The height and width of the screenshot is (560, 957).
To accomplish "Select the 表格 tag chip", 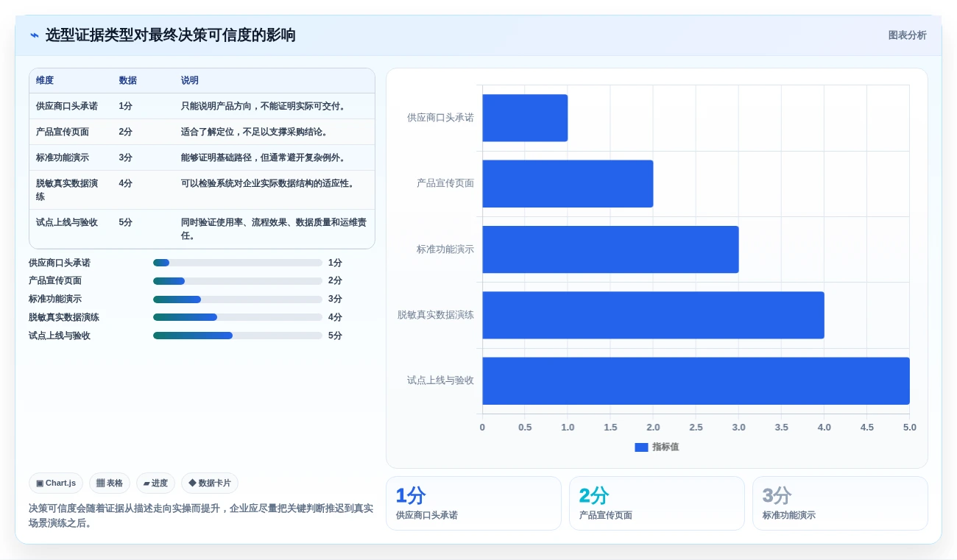I will (x=110, y=483).
